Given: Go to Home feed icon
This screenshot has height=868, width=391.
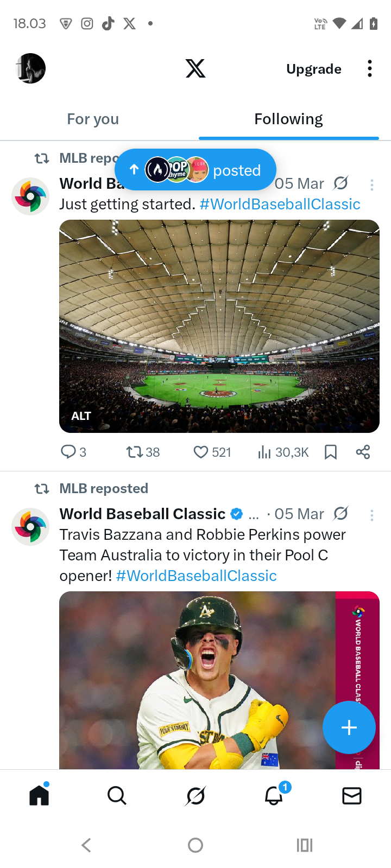Looking at the screenshot, I should click(x=39, y=796).
